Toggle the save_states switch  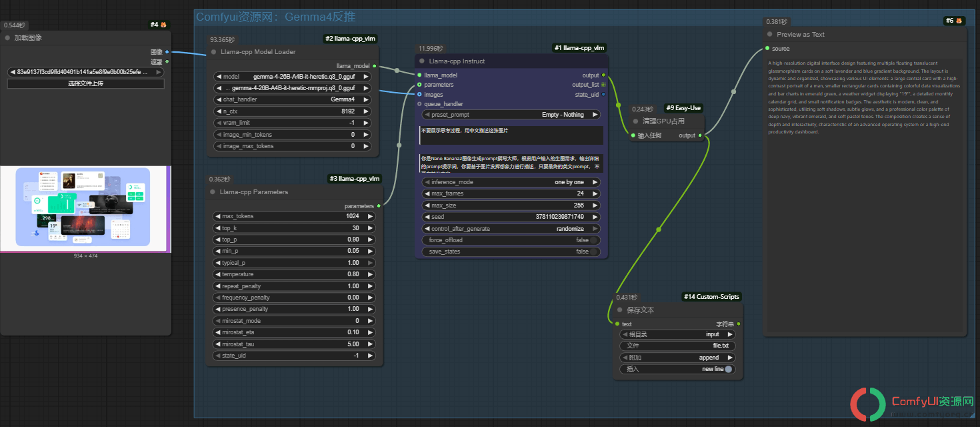click(x=593, y=252)
